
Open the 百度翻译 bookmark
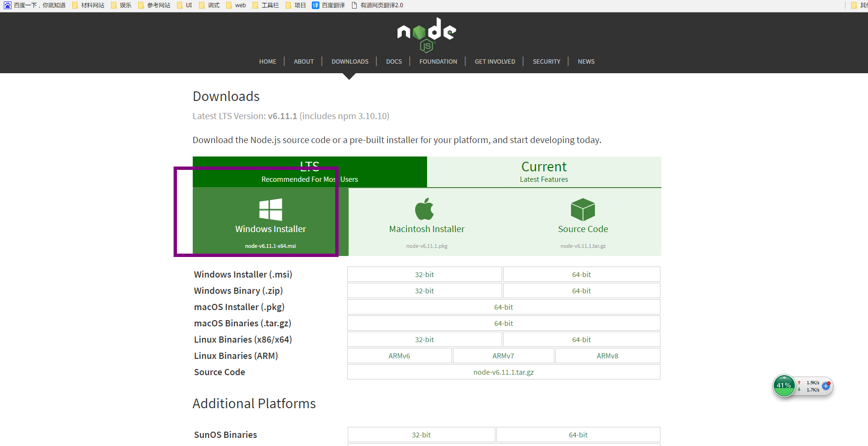point(329,5)
